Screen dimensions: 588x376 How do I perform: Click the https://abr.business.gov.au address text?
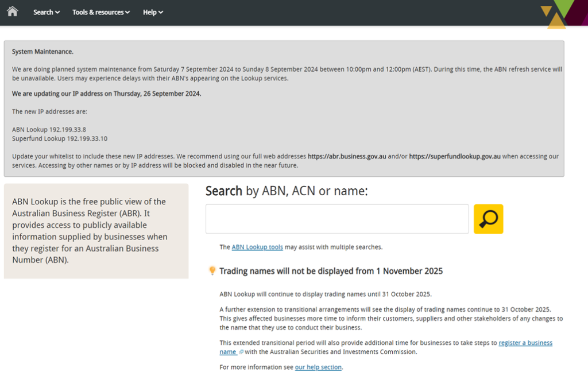pos(347,156)
